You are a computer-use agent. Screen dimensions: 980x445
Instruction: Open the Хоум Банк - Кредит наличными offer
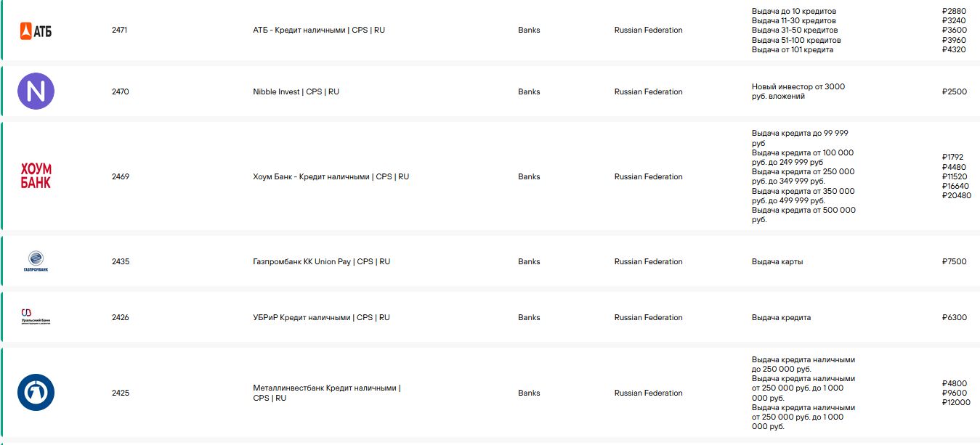pyautogui.click(x=331, y=177)
